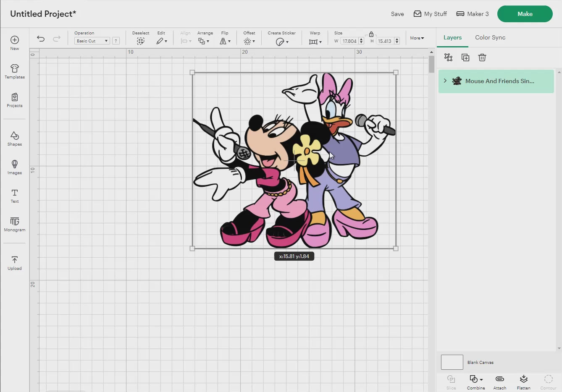The width and height of the screenshot is (562, 392).
Task: Click the width size input field
Action: point(349,41)
